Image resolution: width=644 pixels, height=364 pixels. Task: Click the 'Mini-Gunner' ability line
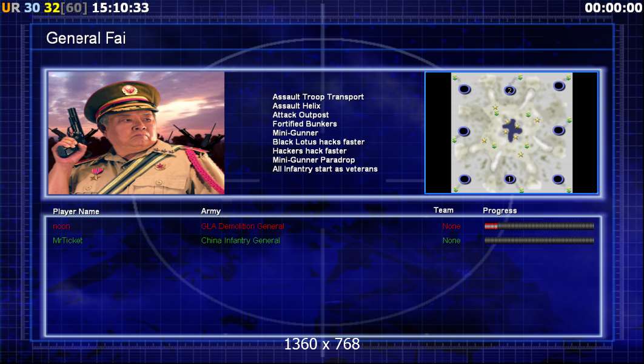[295, 133]
